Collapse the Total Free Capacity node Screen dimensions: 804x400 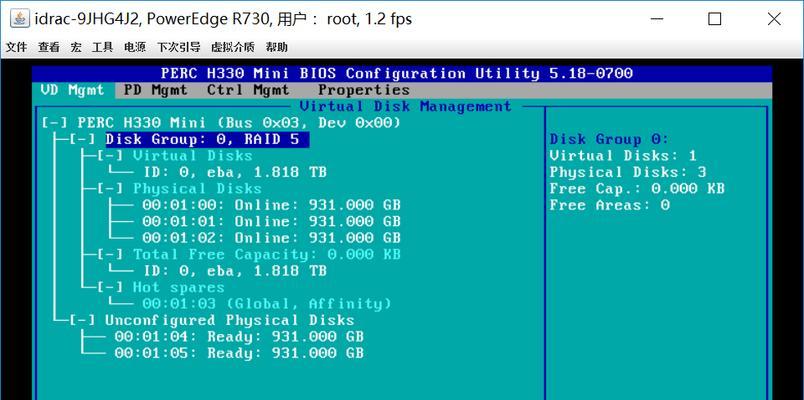(110, 254)
